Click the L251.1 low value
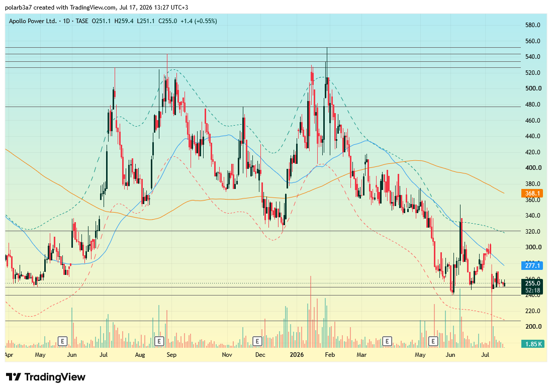Image resolution: width=552 pixels, height=392 pixels. pos(146,21)
